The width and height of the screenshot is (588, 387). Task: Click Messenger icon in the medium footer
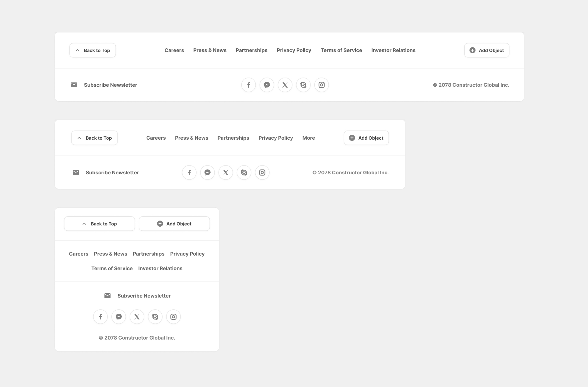pyautogui.click(x=208, y=173)
